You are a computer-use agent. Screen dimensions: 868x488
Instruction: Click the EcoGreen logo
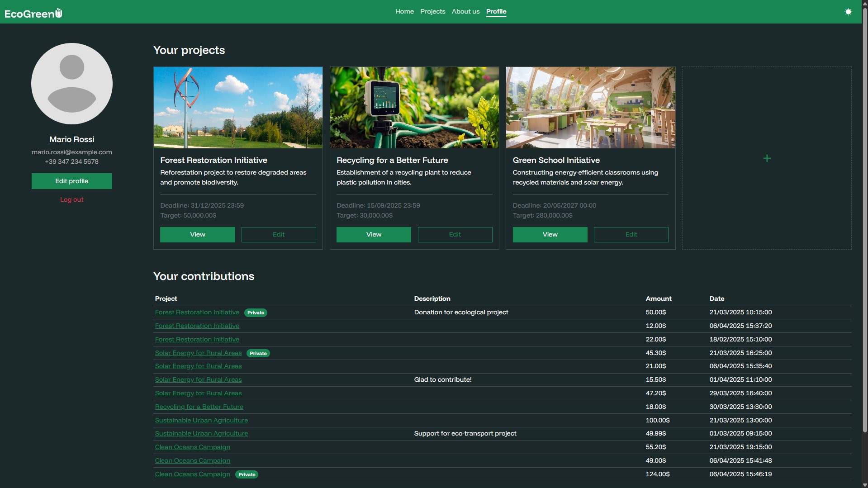[x=33, y=14]
